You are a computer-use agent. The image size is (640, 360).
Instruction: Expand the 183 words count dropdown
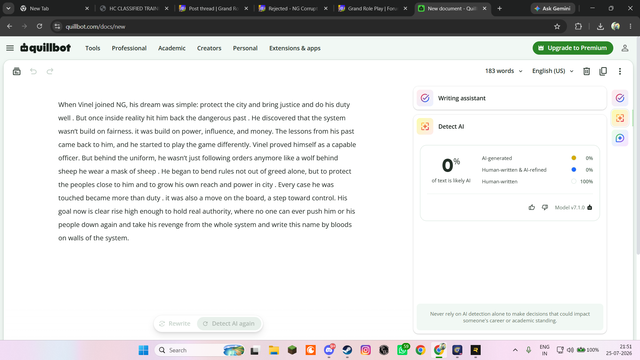tap(503, 71)
